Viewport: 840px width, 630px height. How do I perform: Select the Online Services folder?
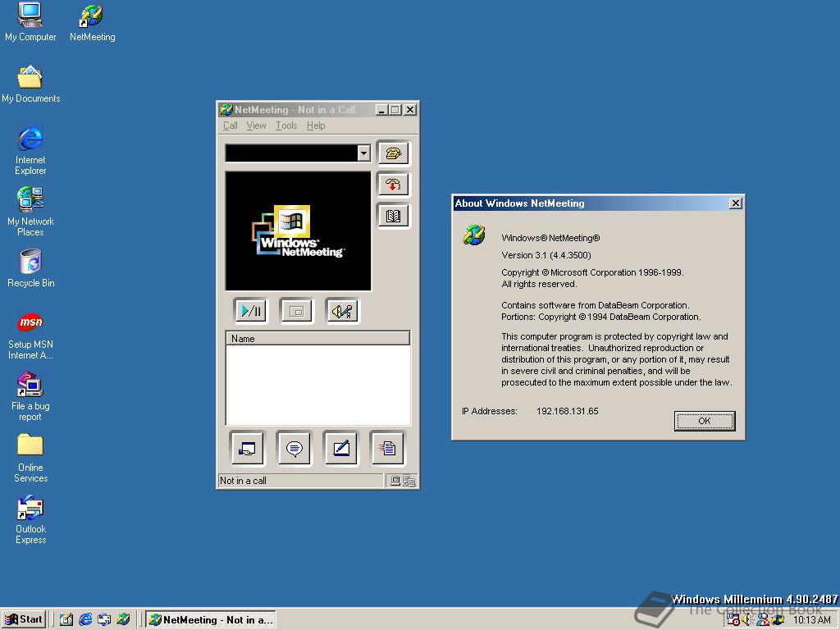(30, 458)
